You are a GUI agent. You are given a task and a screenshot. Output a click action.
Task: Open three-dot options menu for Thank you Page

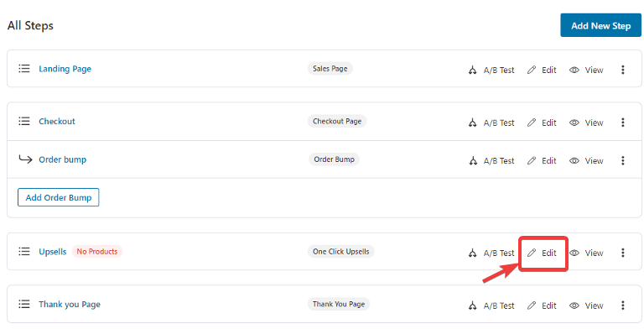pyautogui.click(x=623, y=305)
